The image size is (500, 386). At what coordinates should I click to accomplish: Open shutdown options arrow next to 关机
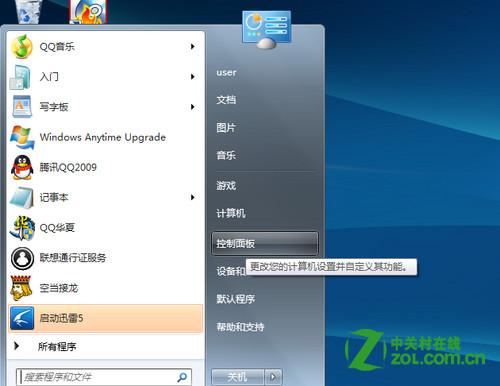pos(273,377)
